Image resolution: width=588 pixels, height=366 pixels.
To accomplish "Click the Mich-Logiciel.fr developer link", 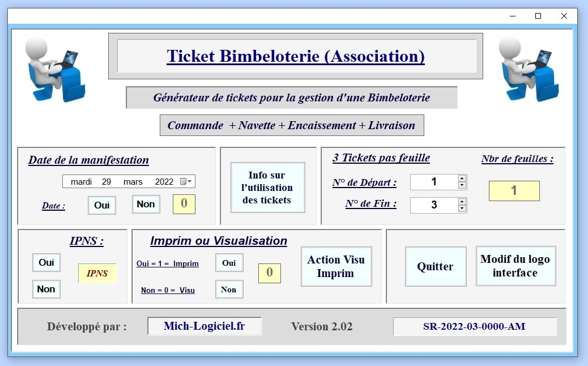I will tap(204, 326).
